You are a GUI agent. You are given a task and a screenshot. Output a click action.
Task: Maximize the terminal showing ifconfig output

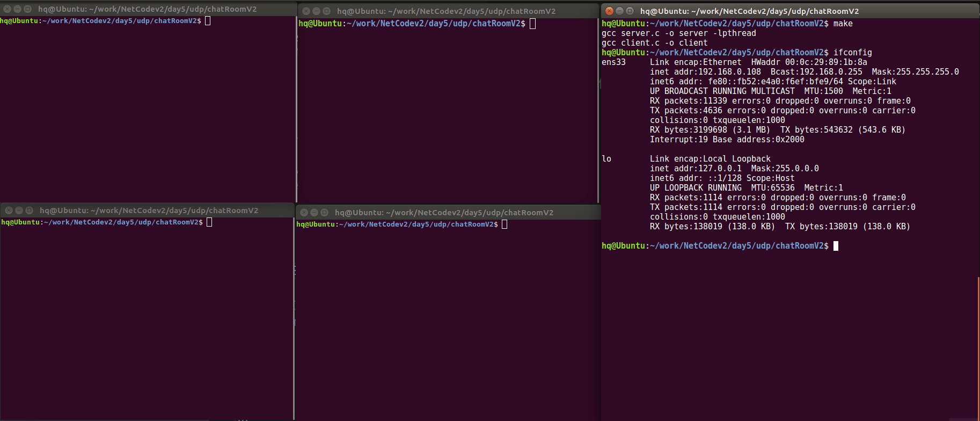point(630,11)
